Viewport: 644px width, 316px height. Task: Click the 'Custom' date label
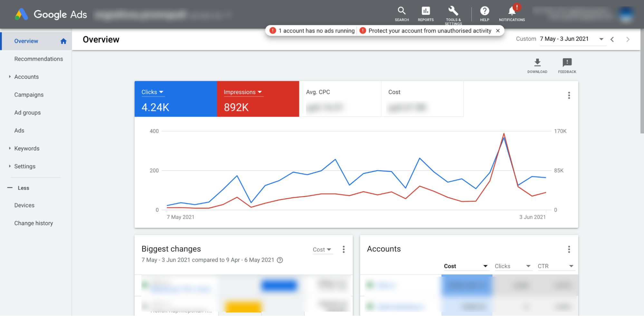click(x=526, y=39)
